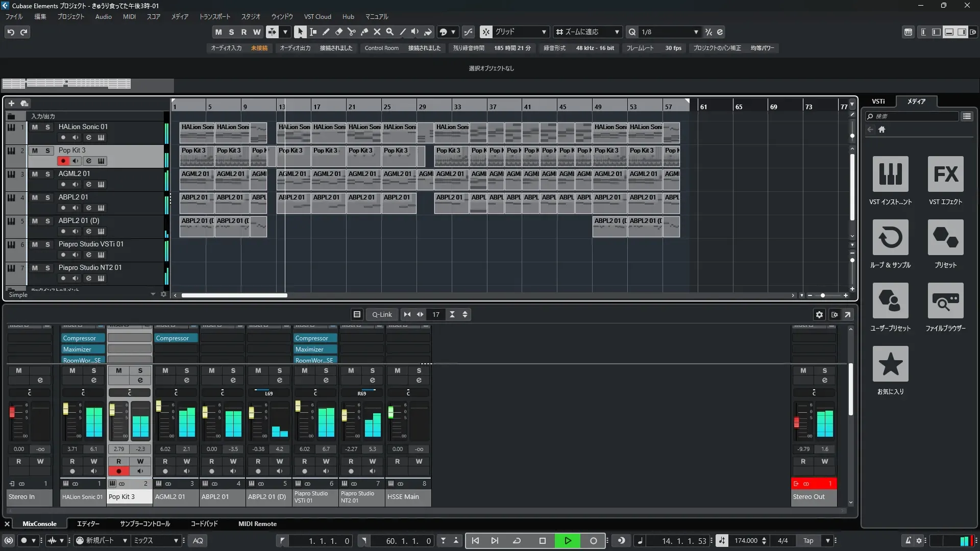This screenshot has width=980, height=551.
Task: Click the Stereo Out channel fader
Action: coord(796,422)
